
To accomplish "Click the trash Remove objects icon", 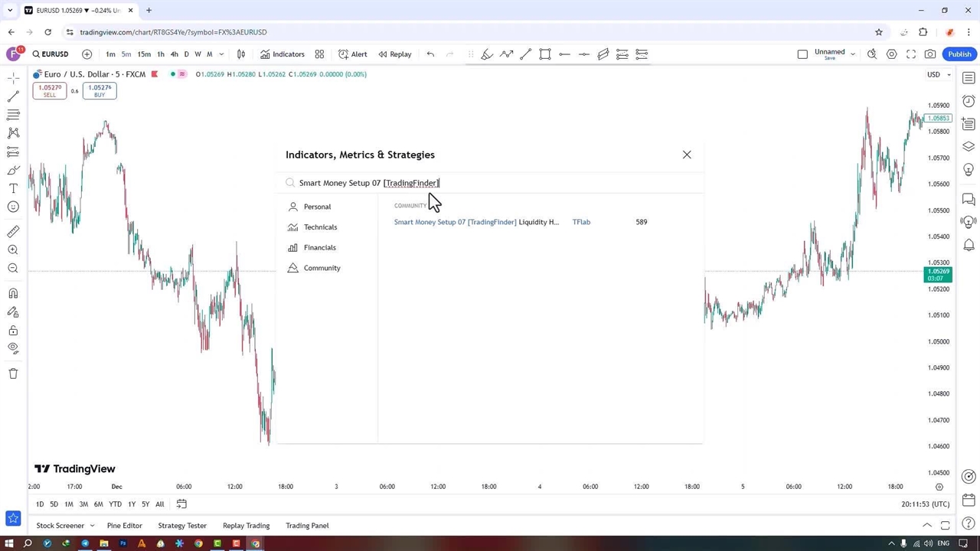I will pyautogui.click(x=13, y=373).
